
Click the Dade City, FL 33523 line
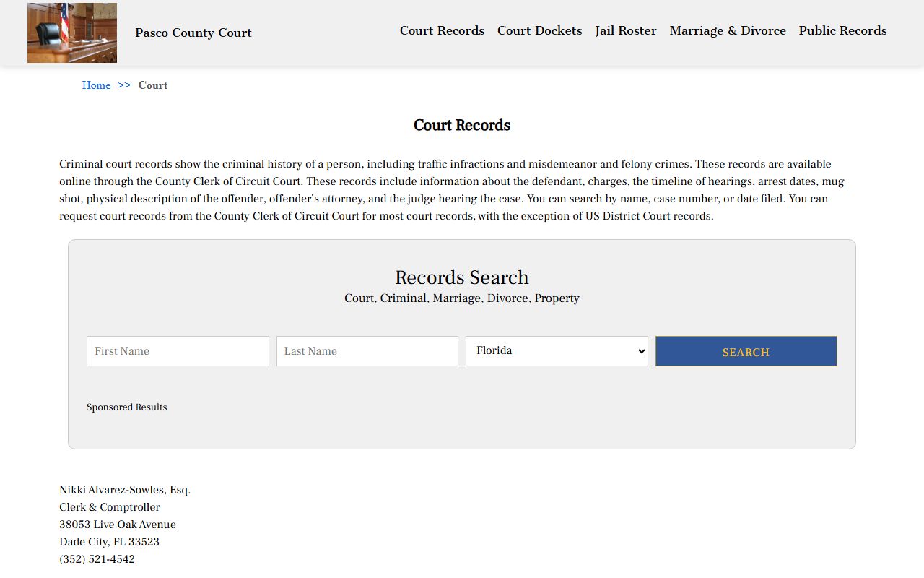click(x=109, y=542)
